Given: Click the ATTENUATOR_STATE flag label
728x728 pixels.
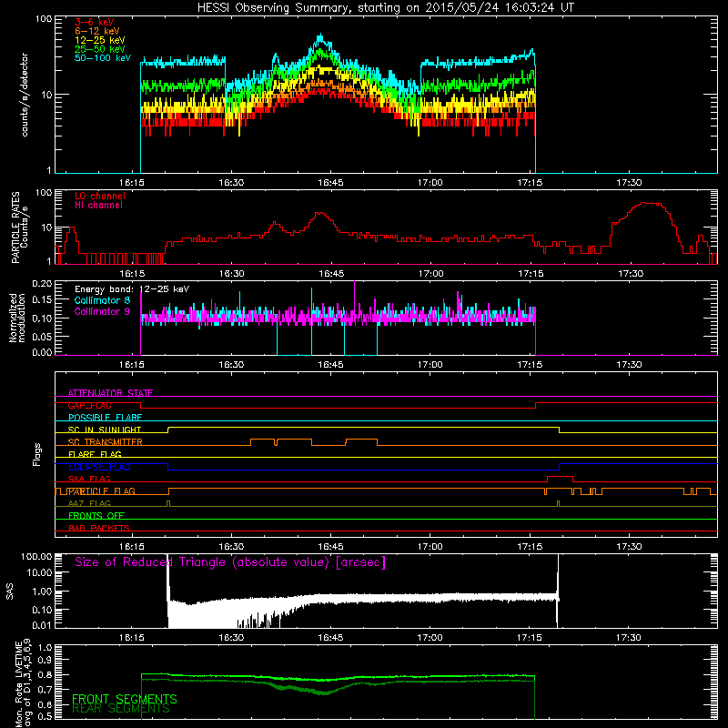Looking at the screenshot, I should [110, 393].
